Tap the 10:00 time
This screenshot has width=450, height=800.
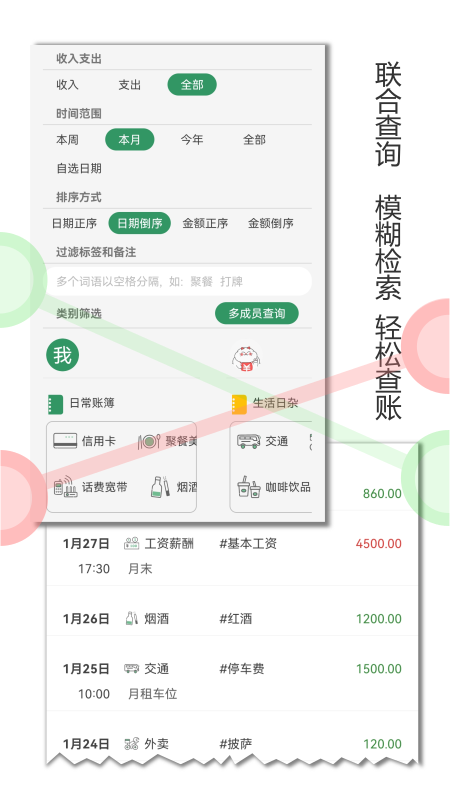[94, 694]
